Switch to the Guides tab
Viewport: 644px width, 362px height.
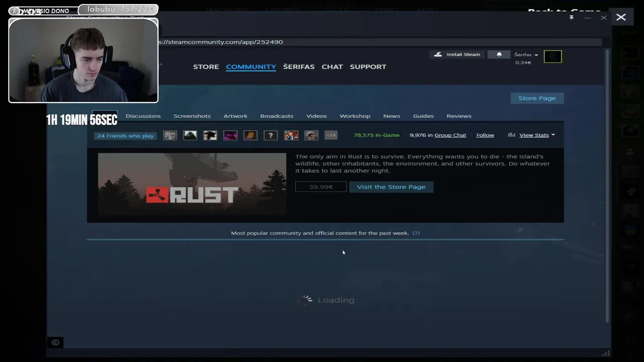click(x=423, y=116)
